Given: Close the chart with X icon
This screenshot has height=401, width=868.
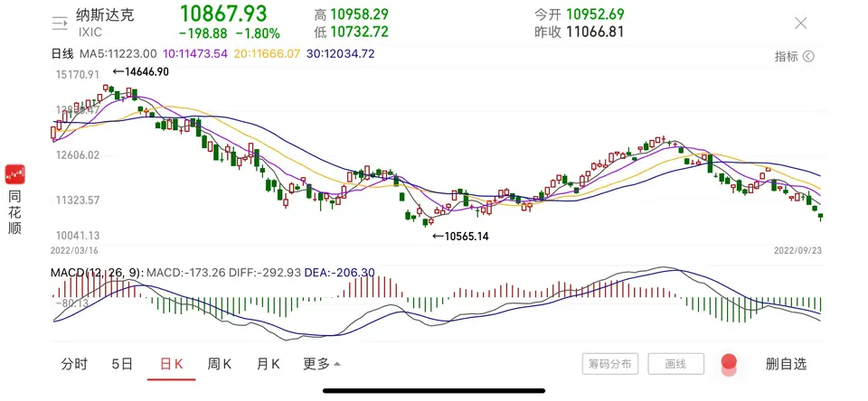Looking at the screenshot, I should 800,23.
